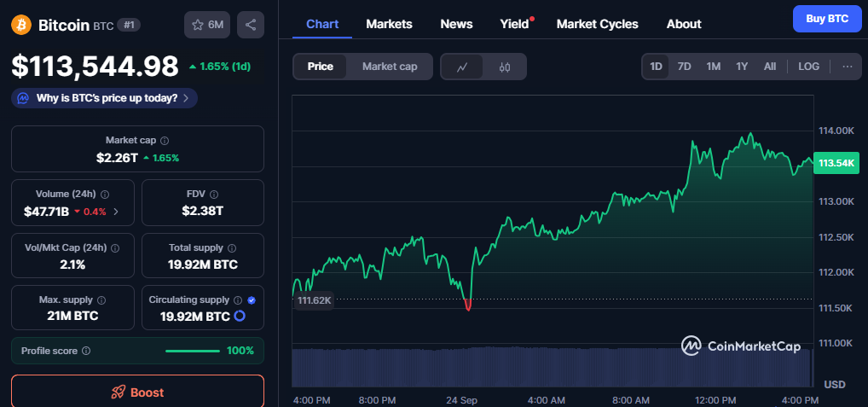Open the share icon button

[x=250, y=25]
